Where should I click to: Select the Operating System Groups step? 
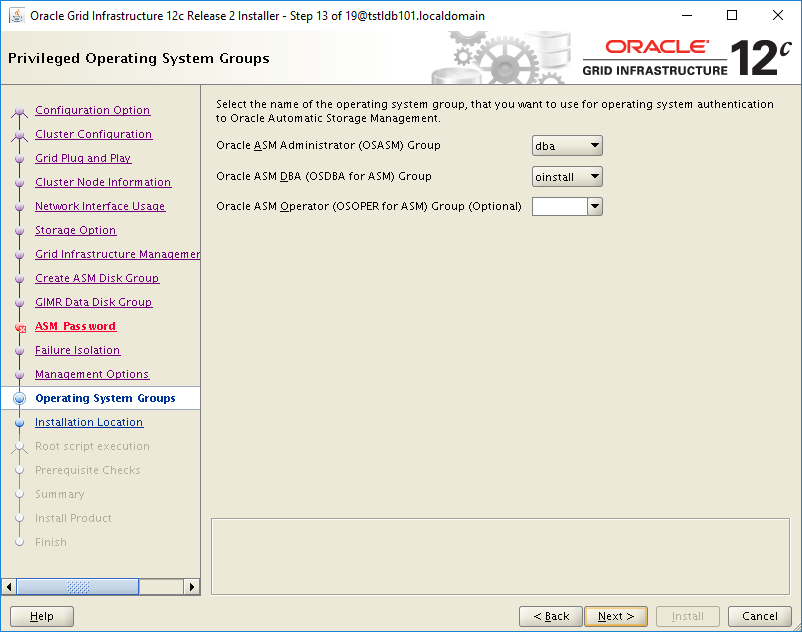coord(105,398)
